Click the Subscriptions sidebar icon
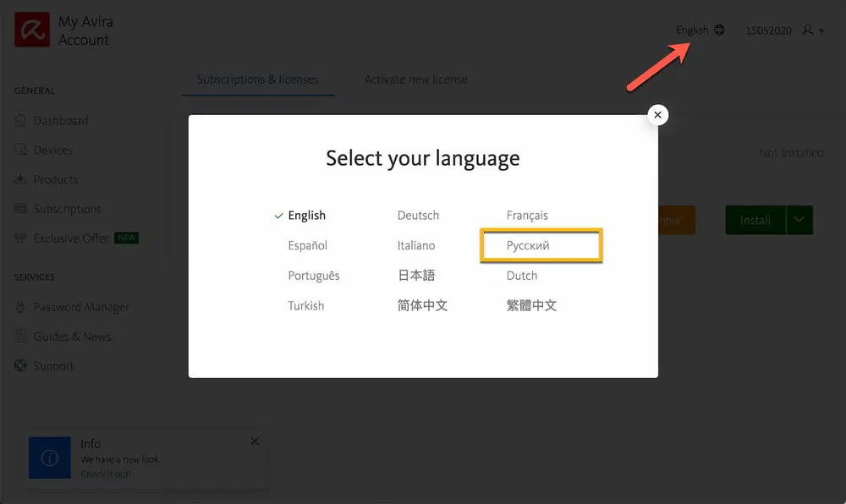846x504 pixels. [20, 209]
